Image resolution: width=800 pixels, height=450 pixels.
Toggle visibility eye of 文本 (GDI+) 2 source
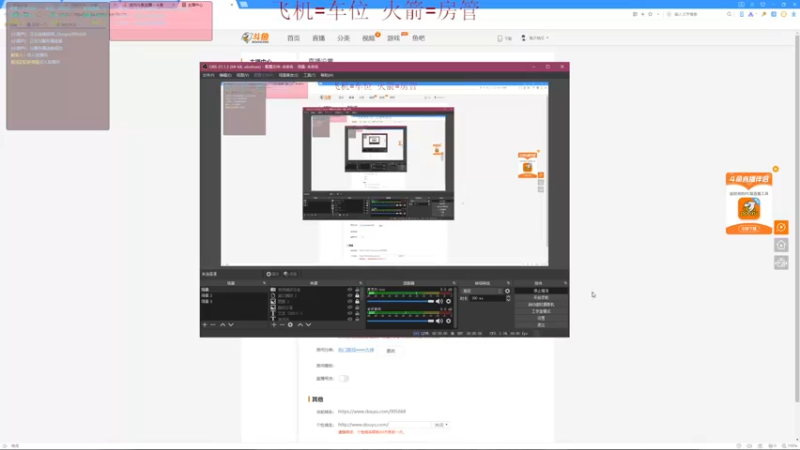click(350, 313)
